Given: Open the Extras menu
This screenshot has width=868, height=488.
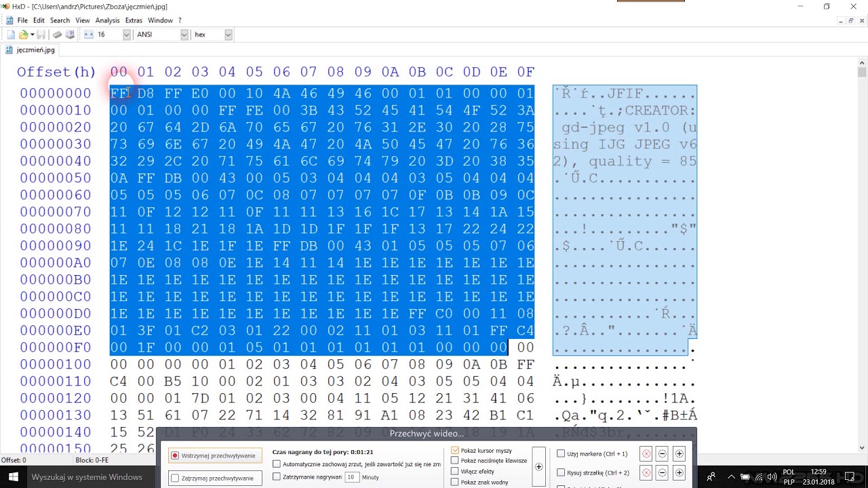Looking at the screenshot, I should (134, 20).
